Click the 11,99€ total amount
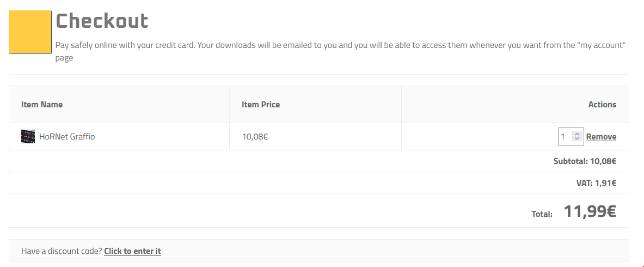 [x=590, y=211]
